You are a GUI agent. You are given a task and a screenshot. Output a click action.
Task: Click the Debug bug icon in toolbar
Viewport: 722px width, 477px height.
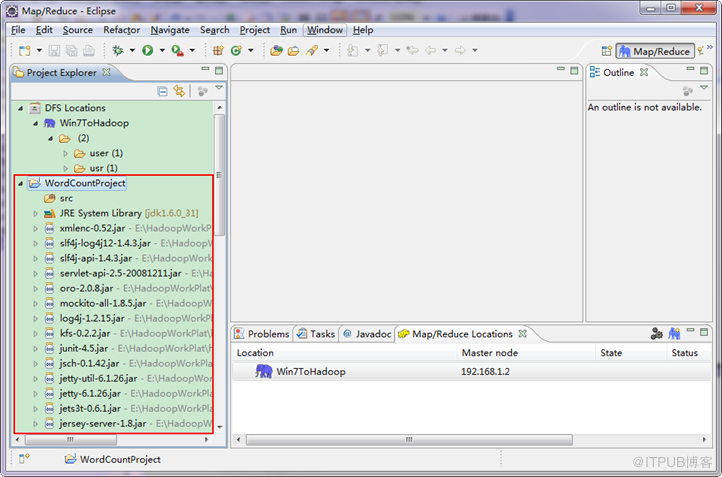[118, 50]
